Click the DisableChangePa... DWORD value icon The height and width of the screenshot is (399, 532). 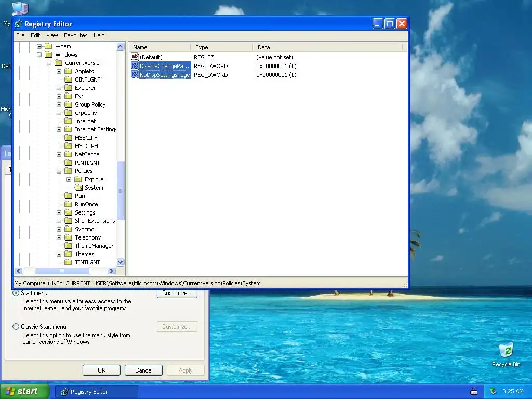tap(135, 66)
